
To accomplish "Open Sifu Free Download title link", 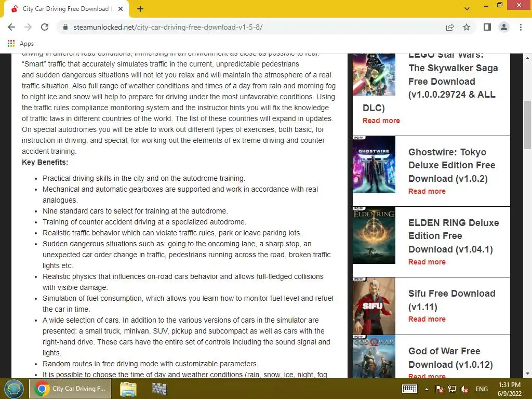I will pos(451,300).
